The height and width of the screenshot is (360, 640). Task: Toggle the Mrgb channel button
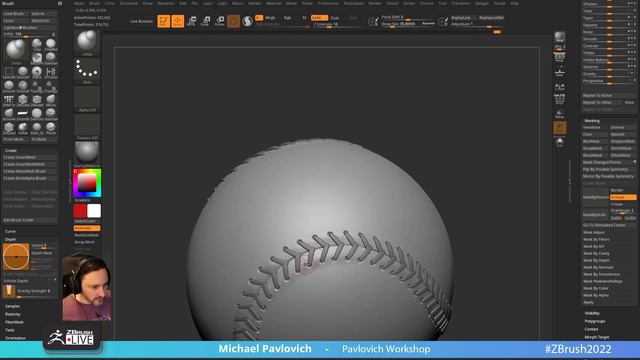click(x=270, y=18)
